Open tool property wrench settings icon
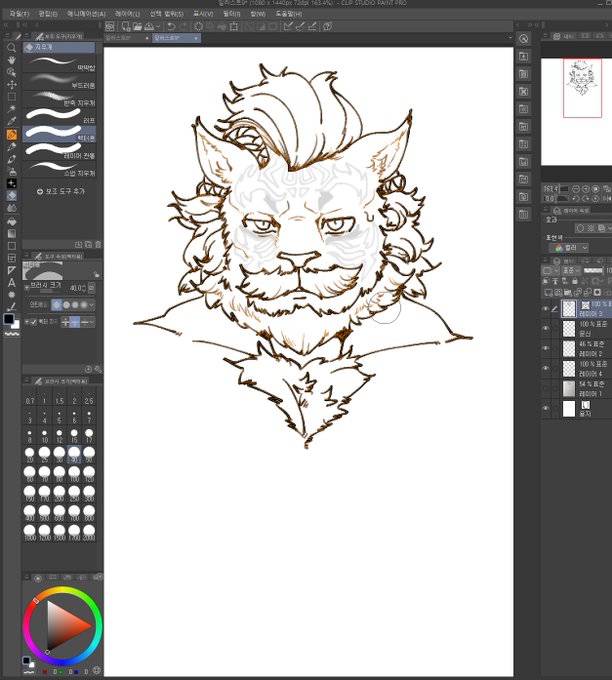The width and height of the screenshot is (612, 680). pos(98,369)
